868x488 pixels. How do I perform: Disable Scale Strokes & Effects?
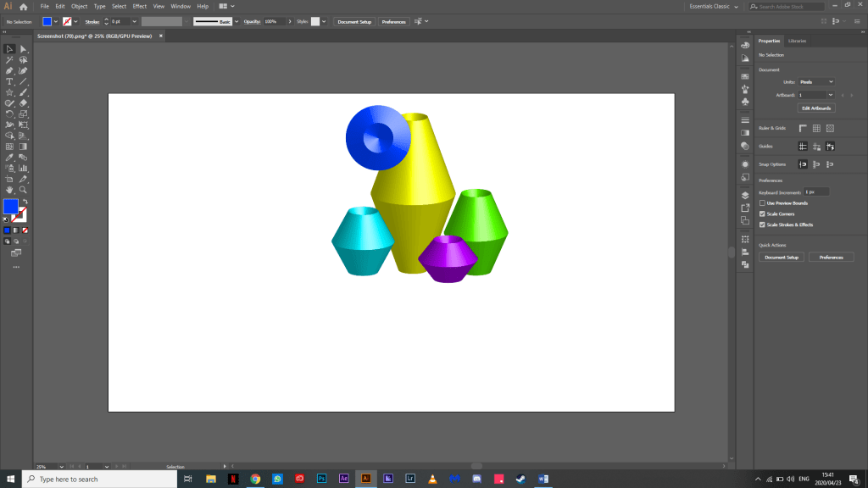point(762,225)
